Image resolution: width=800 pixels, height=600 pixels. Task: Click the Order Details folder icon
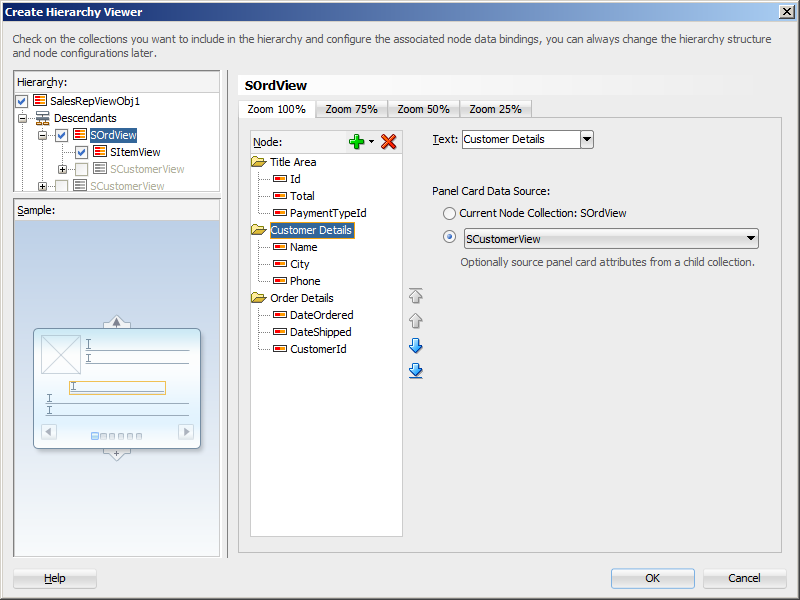click(259, 298)
